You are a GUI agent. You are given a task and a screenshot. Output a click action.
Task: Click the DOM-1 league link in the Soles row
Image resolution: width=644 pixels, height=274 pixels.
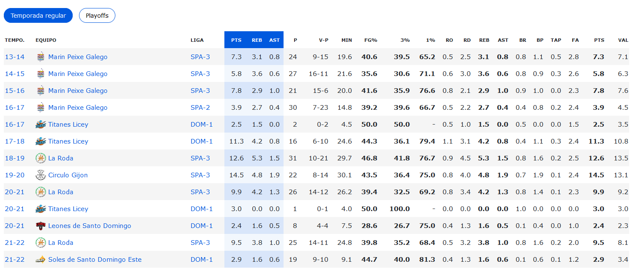202,260
